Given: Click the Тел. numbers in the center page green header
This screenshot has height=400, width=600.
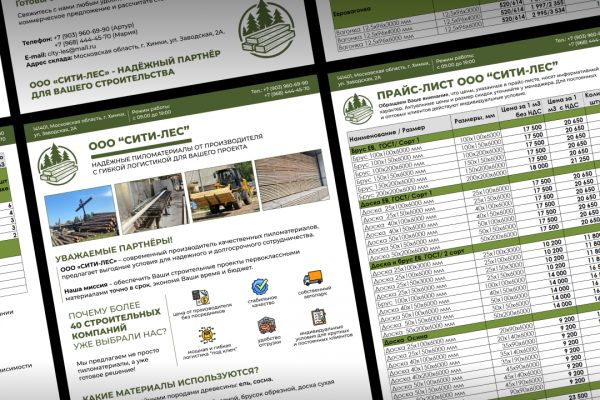Looking at the screenshot, I should [280, 88].
